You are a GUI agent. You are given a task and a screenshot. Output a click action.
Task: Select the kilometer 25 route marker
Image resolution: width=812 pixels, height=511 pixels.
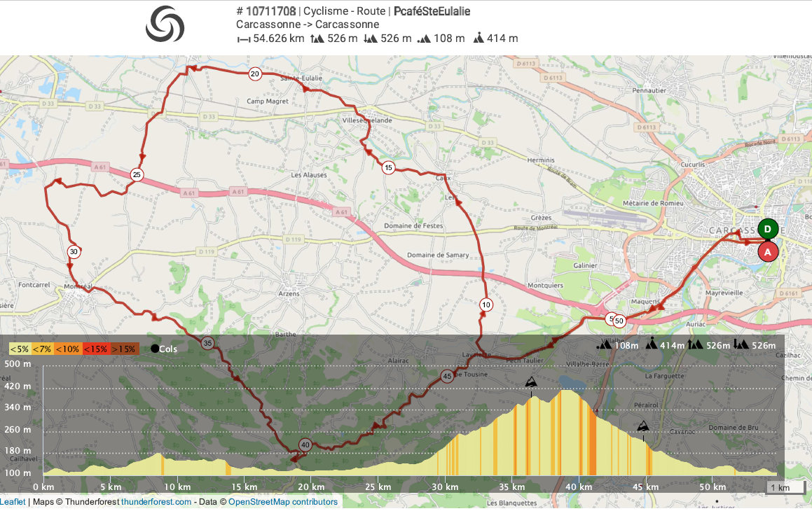coord(137,174)
